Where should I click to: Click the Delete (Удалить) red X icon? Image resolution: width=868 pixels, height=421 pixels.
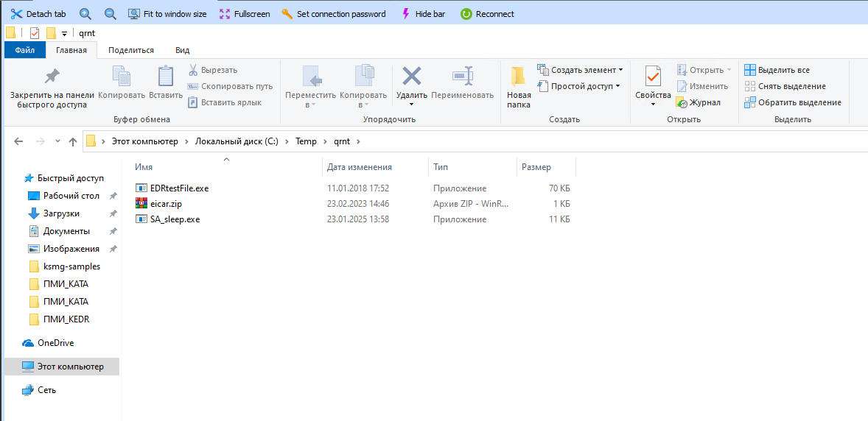[411, 77]
